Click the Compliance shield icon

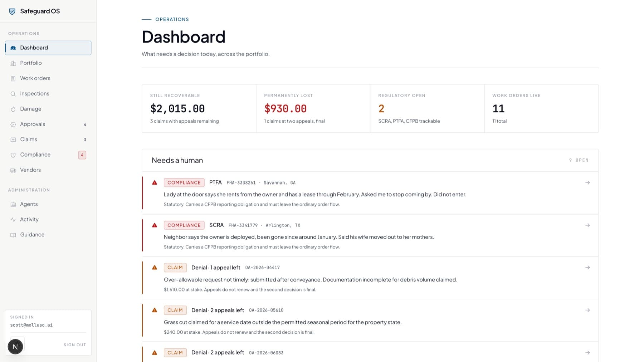13,155
